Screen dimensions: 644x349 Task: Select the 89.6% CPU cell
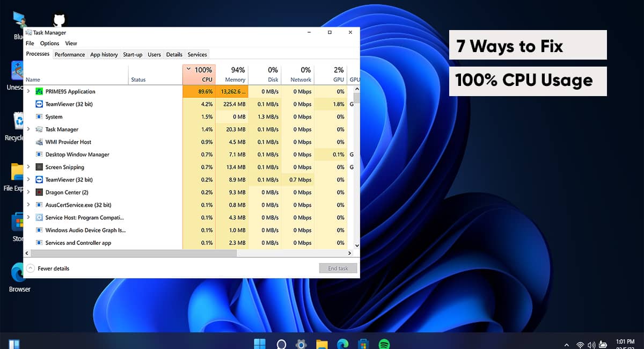click(x=199, y=91)
